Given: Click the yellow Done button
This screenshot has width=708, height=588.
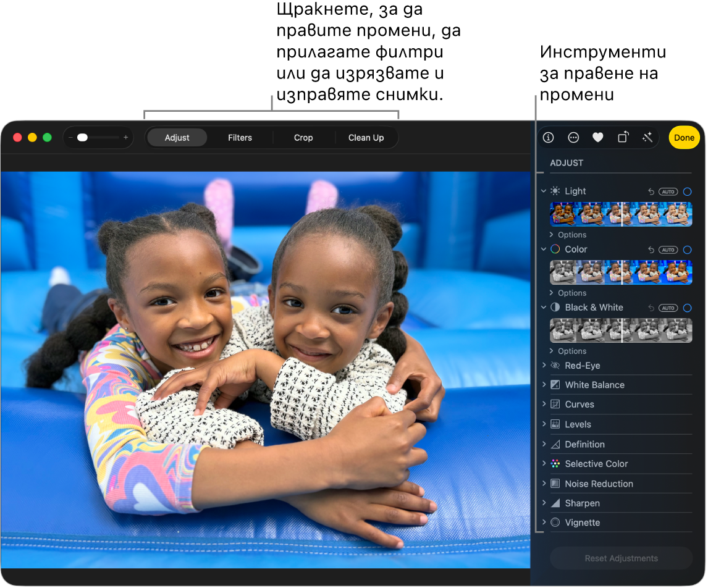Looking at the screenshot, I should (685, 138).
